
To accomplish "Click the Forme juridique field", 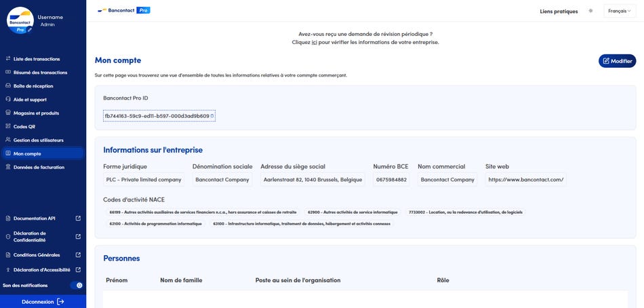I will 144,179.
